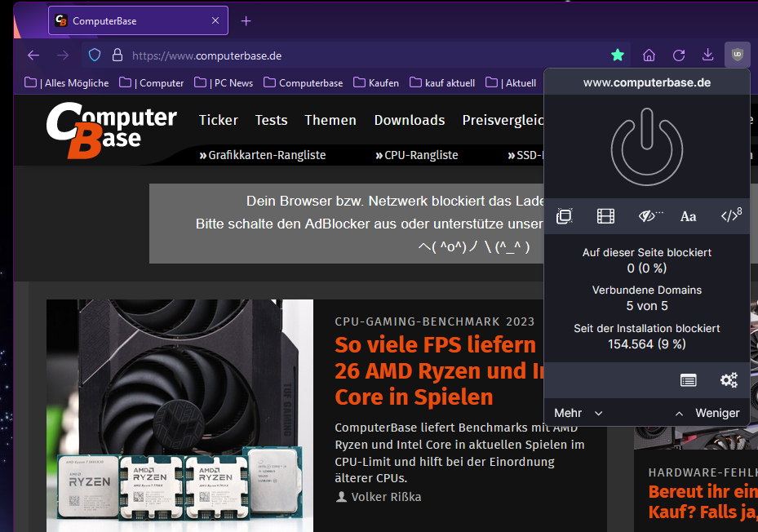Viewport: 758px width, 532px height.
Task: Open the Tests menu item
Action: (x=271, y=120)
